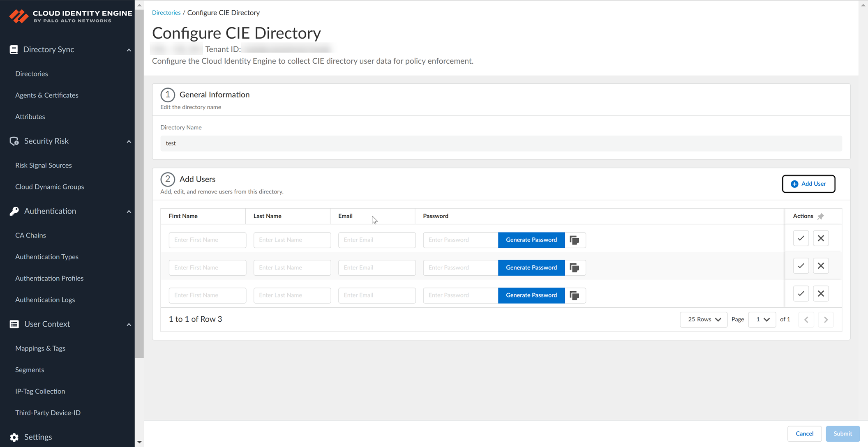
Task: Focus Last Name field in first row
Action: click(x=292, y=240)
